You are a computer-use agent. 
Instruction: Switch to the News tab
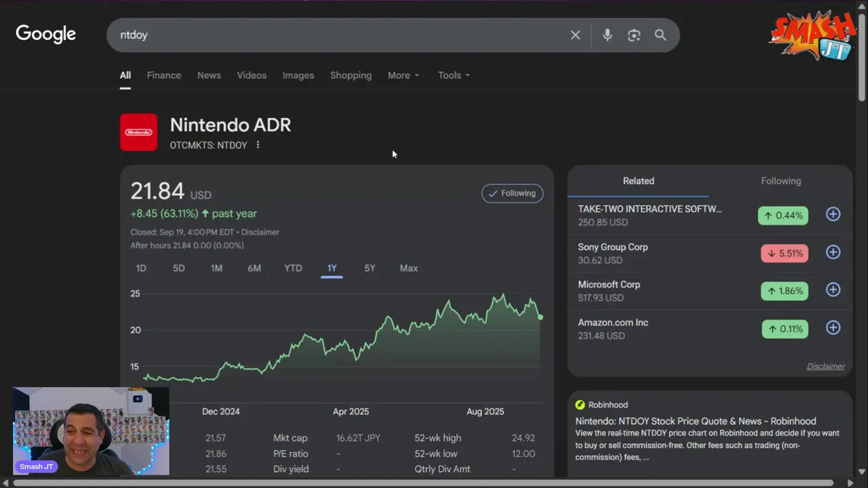tap(209, 75)
